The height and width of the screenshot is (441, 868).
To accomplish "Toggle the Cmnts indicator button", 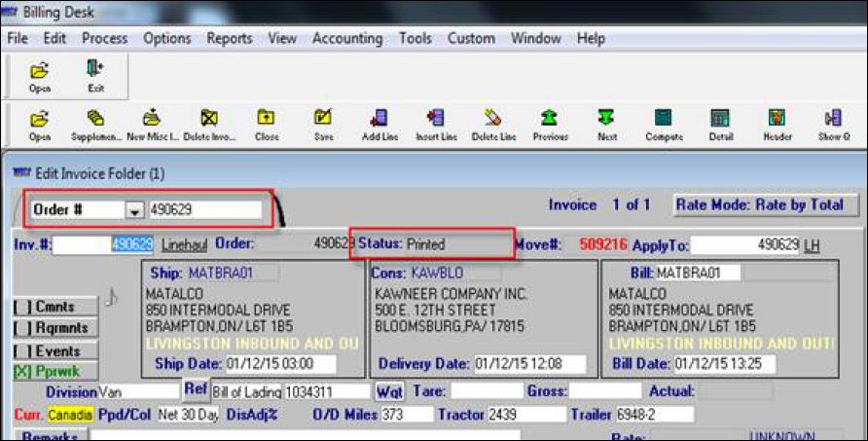I will click(x=55, y=307).
